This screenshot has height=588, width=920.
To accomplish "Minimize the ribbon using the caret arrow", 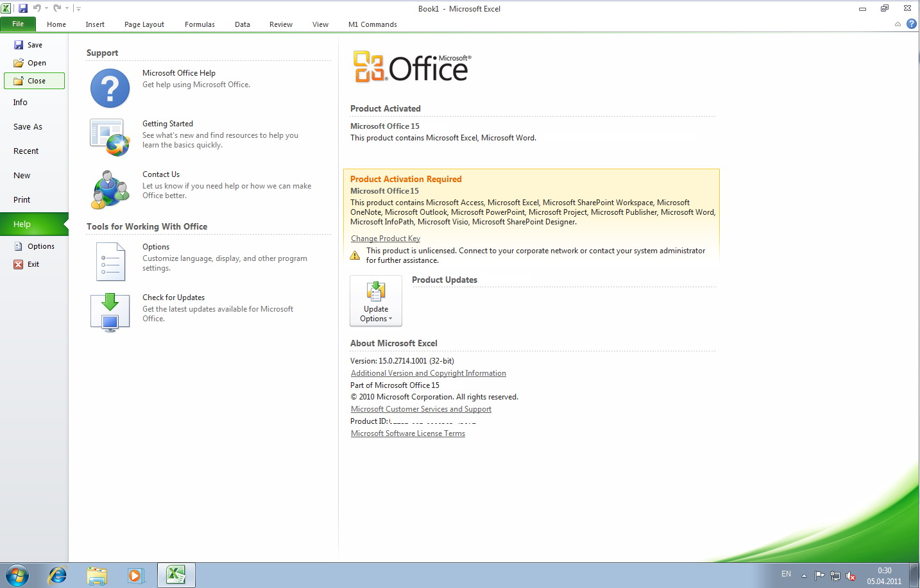I will (898, 24).
